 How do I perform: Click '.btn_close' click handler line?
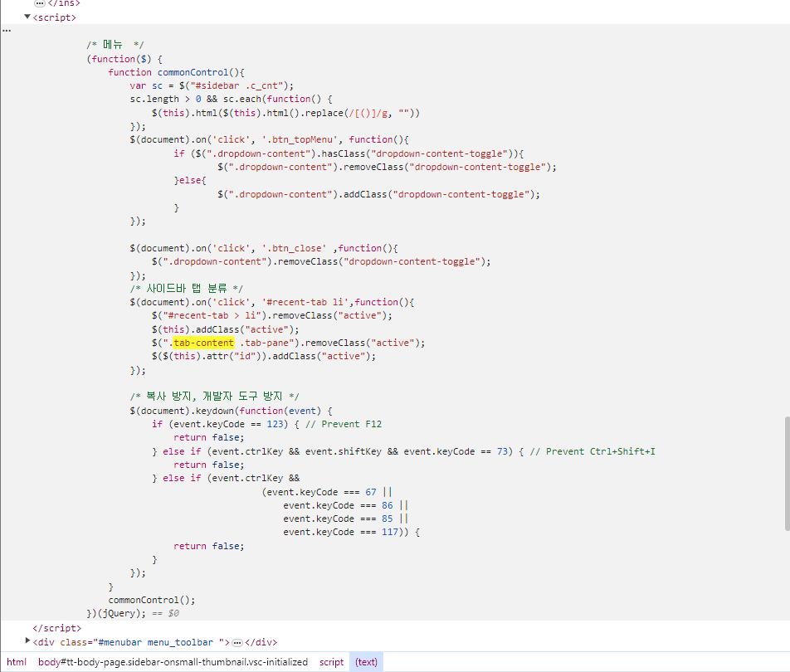tap(264, 248)
